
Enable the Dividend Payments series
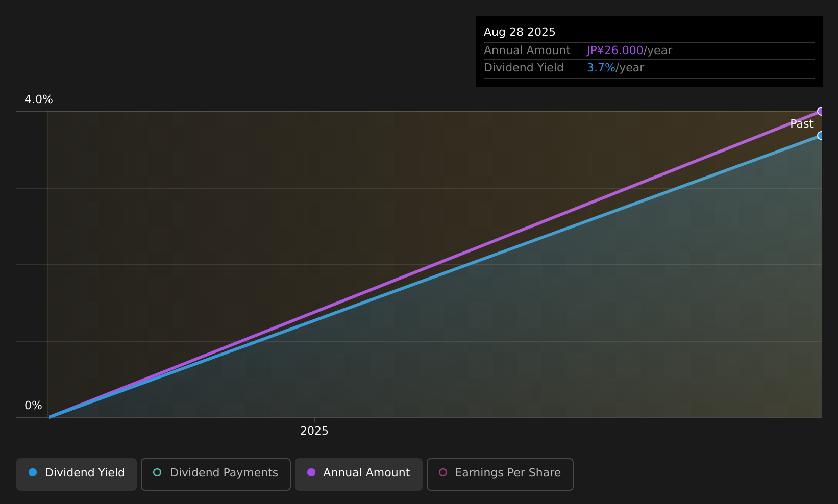[x=216, y=474]
